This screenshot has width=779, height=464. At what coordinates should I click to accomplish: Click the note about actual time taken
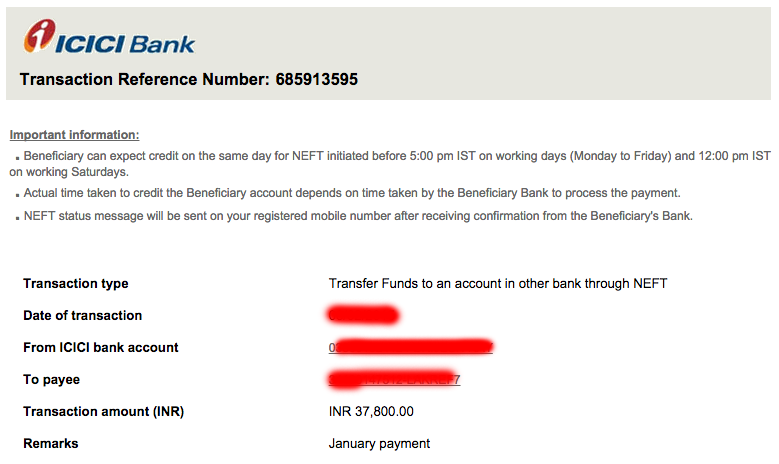[x=351, y=193]
